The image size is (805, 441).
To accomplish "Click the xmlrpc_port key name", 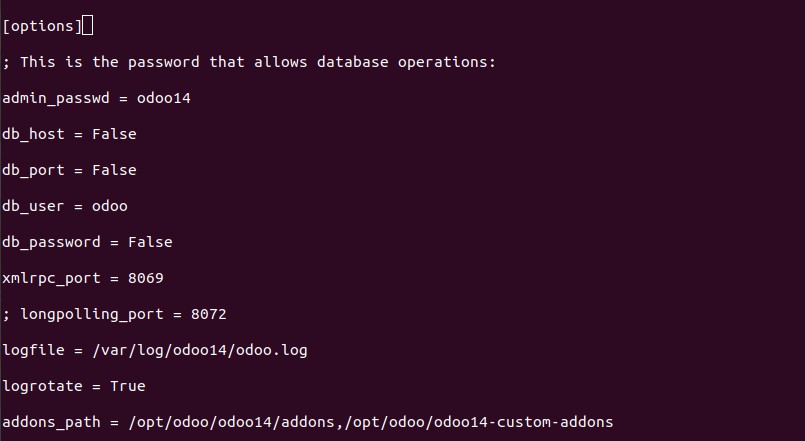I will [51, 279].
